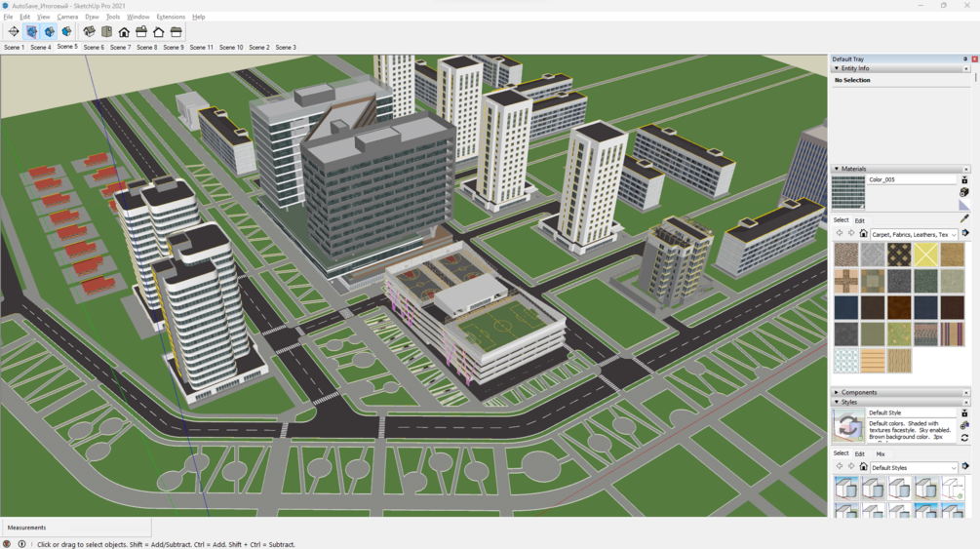
Task: Go forward in Materials browser
Action: (x=851, y=234)
